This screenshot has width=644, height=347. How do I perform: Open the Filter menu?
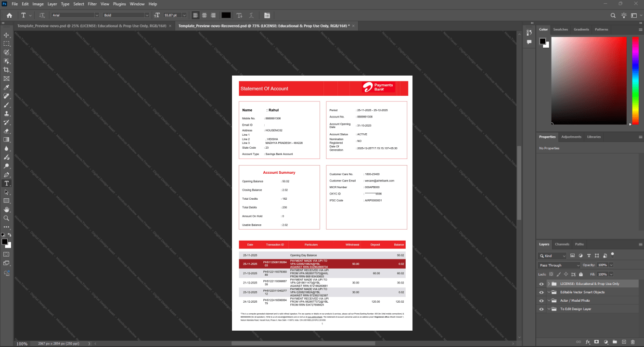(x=92, y=4)
